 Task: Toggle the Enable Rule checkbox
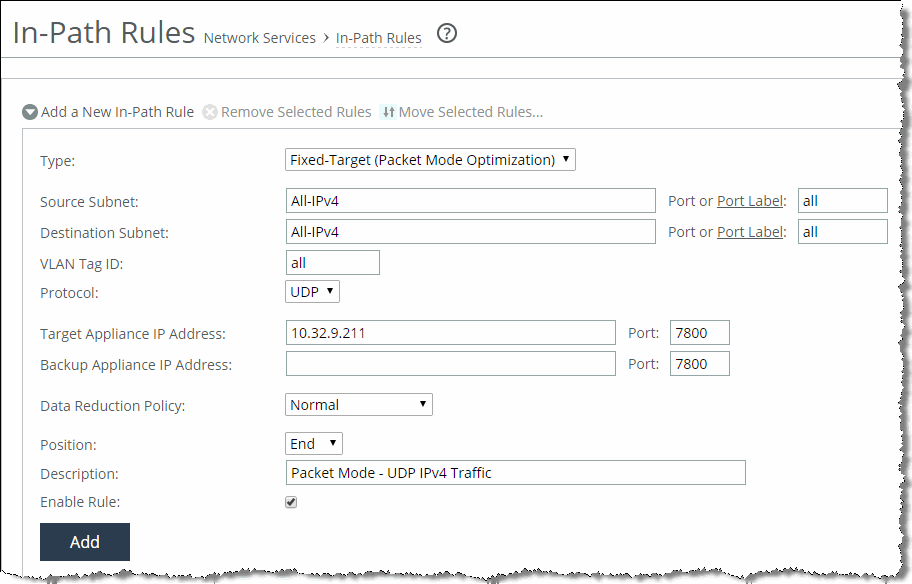290,501
